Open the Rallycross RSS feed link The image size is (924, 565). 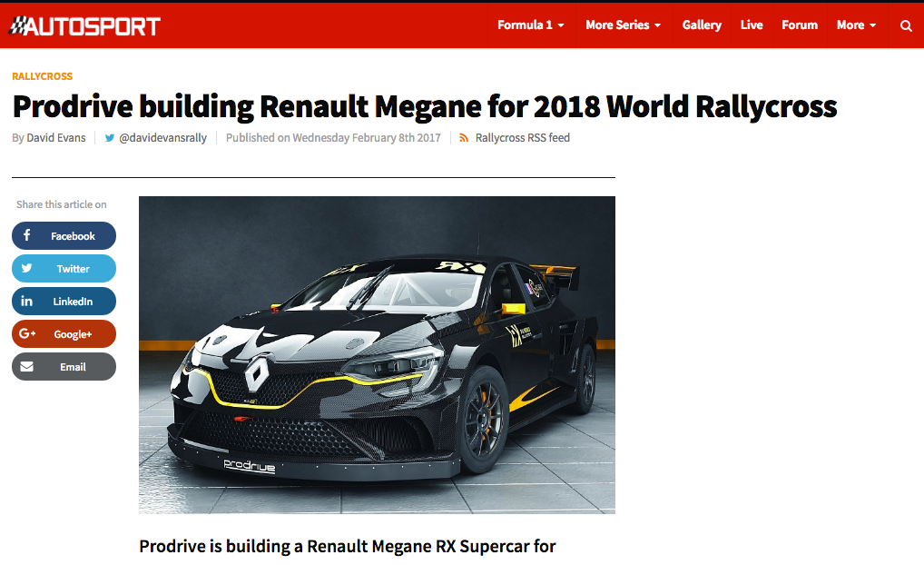tap(522, 137)
